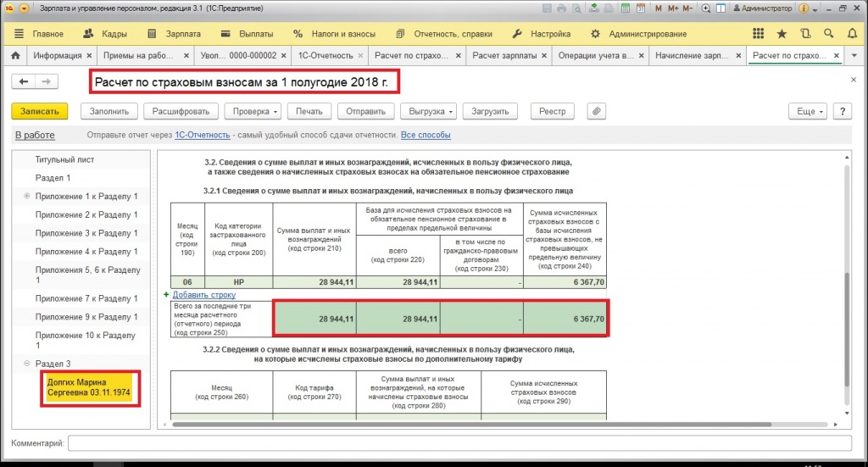Click the Отправить button

(365, 111)
